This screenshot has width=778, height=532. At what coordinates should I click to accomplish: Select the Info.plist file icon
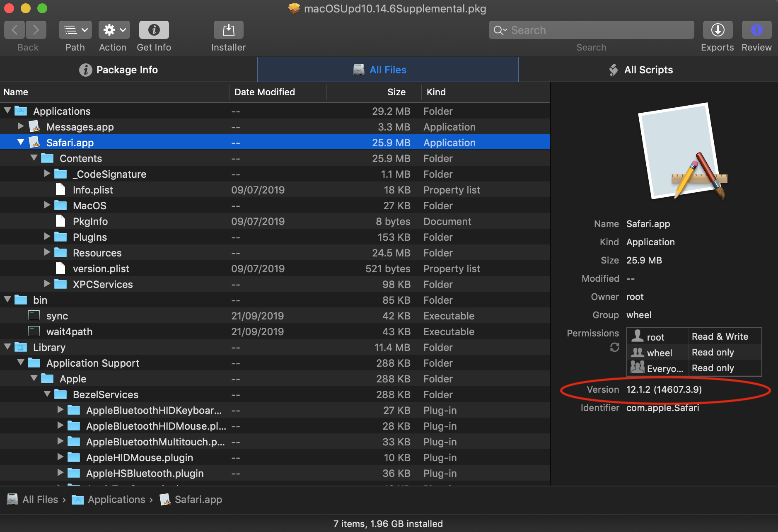(x=60, y=189)
